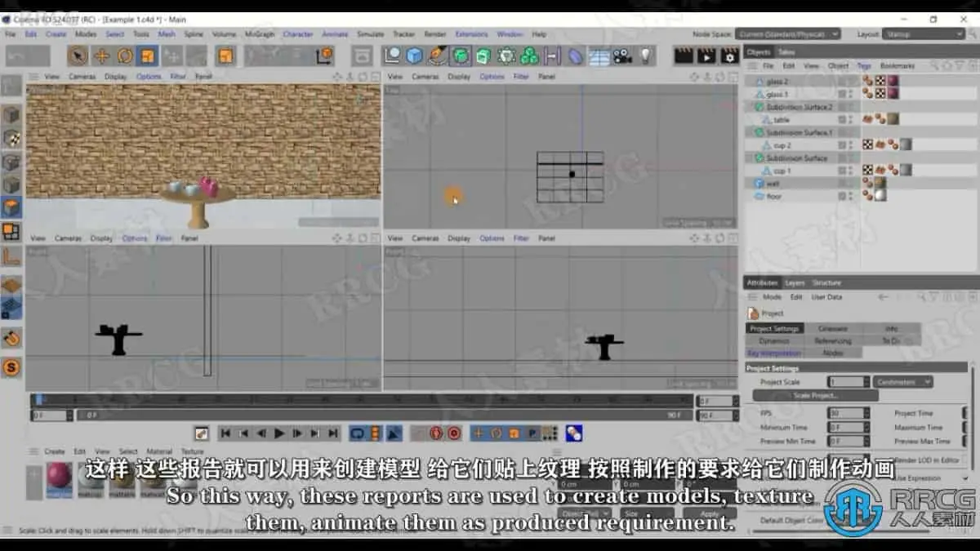Toggle layer checkbox for cup 1
Viewport: 980px width, 551px height.
pos(842,171)
